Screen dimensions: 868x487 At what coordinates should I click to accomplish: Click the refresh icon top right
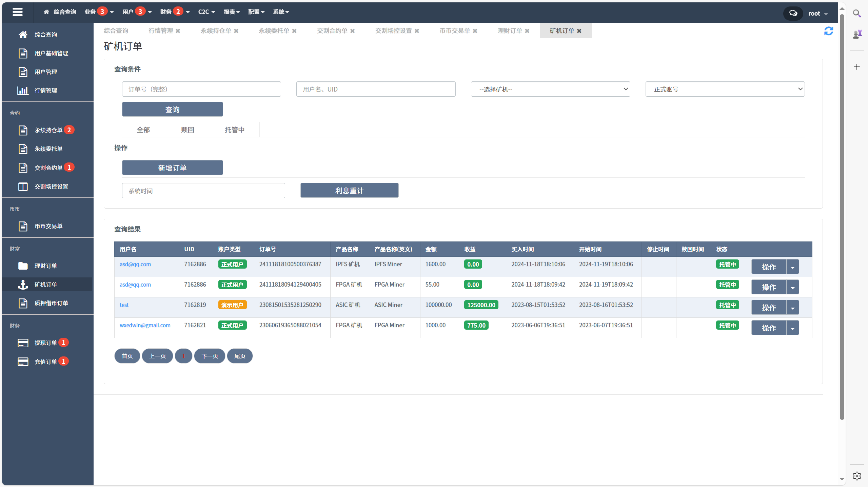click(x=829, y=31)
